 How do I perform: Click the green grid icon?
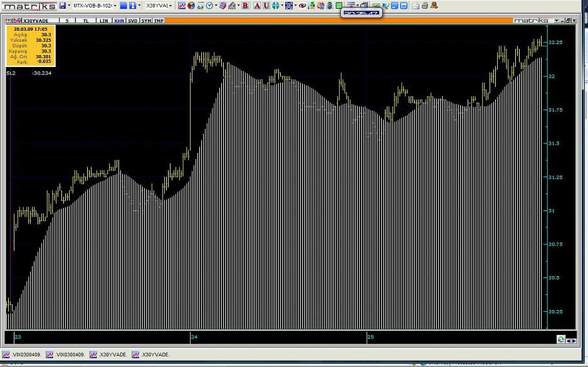(339, 6)
